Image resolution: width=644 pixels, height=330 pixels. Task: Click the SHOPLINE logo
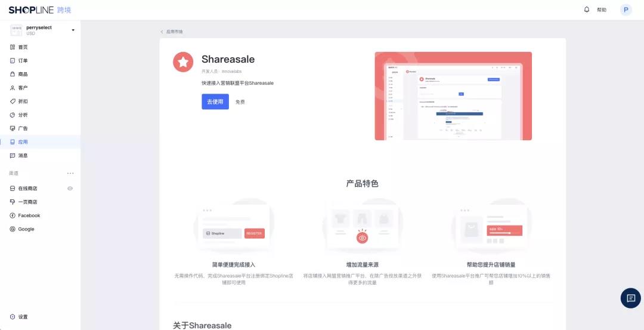pyautogui.click(x=31, y=10)
